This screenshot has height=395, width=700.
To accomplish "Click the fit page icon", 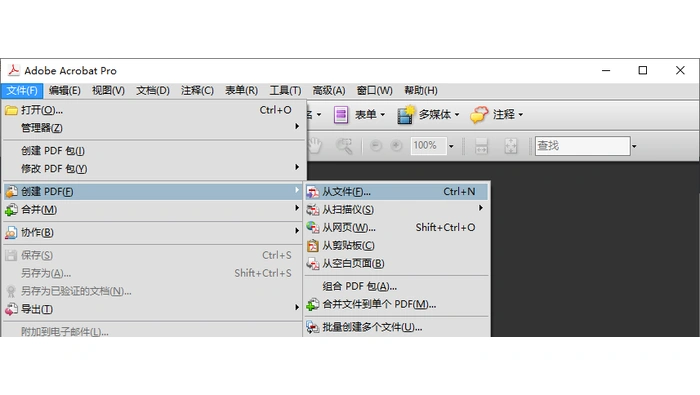I will tap(511, 146).
